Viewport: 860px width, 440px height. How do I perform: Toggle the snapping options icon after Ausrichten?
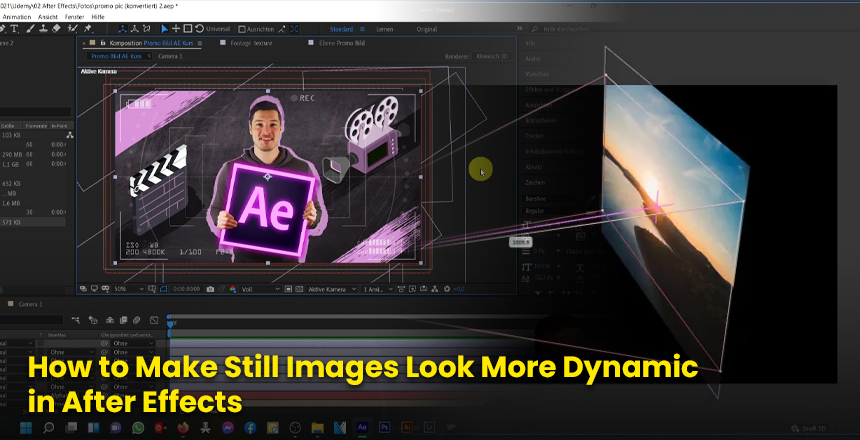point(281,29)
